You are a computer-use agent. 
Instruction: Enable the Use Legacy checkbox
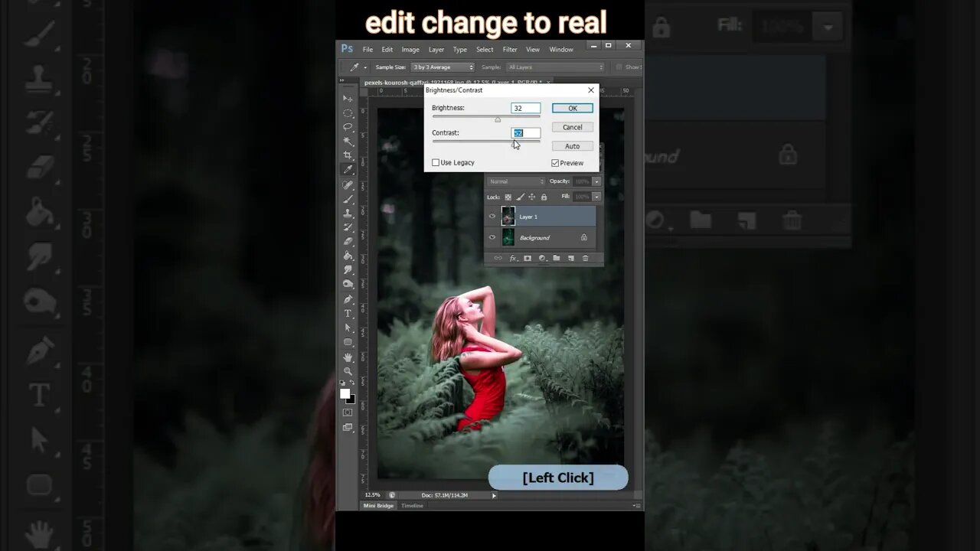pos(436,162)
